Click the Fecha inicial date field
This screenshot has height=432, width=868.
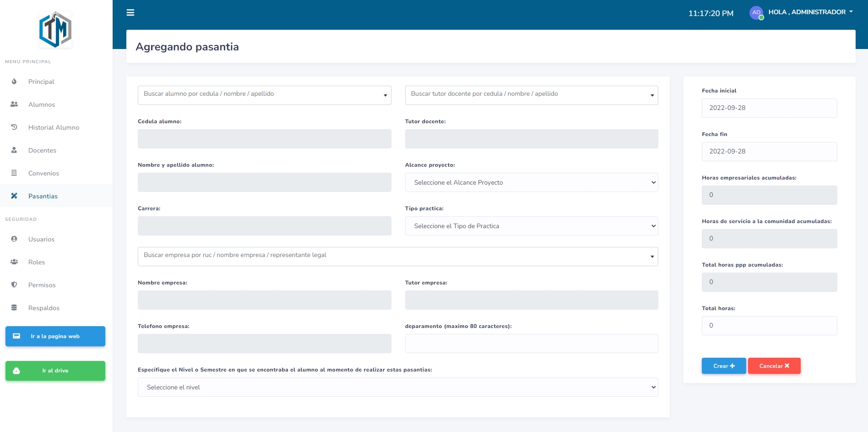[769, 108]
